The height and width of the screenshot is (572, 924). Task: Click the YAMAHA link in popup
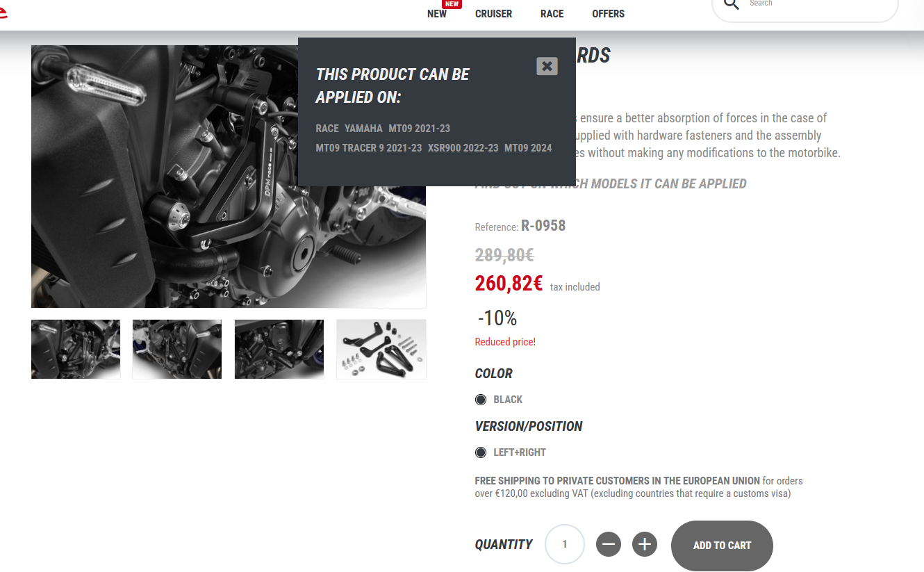[363, 129]
